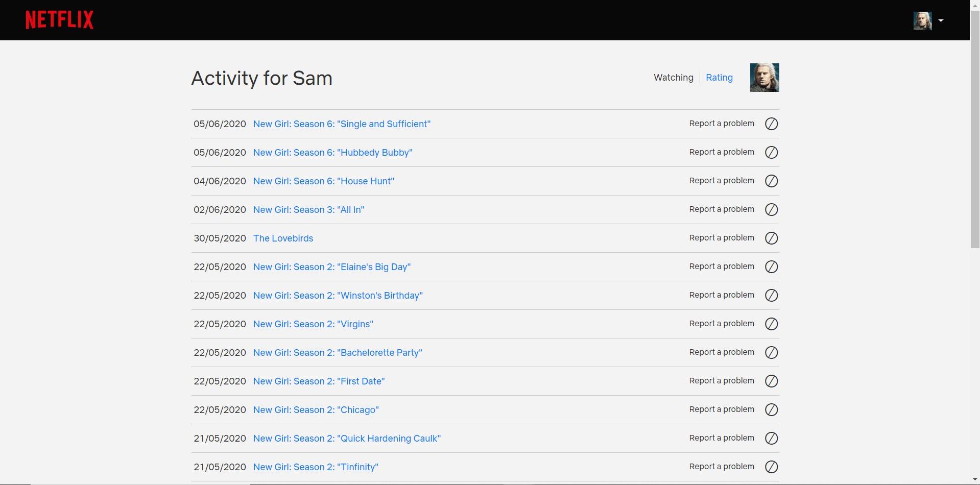This screenshot has width=980, height=485.
Task: Click the profile avatar in the header
Action: tap(922, 21)
